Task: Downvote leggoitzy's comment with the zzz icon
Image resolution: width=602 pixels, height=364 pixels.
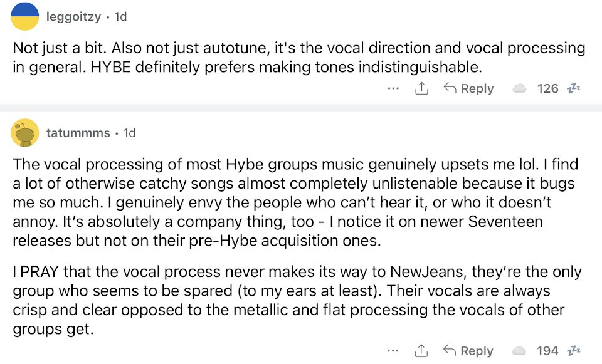Action: (574, 89)
